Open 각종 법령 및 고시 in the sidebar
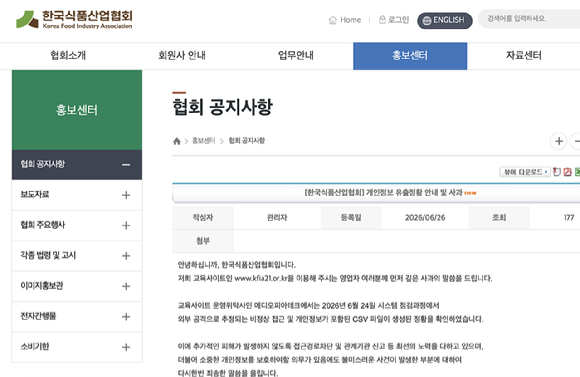580x377 pixels. [x=48, y=255]
